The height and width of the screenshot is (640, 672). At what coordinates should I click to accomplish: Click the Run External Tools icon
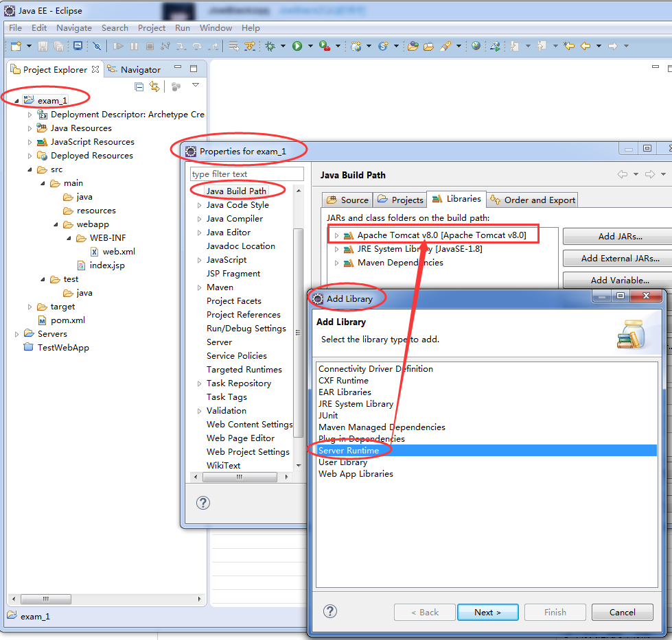point(325,46)
